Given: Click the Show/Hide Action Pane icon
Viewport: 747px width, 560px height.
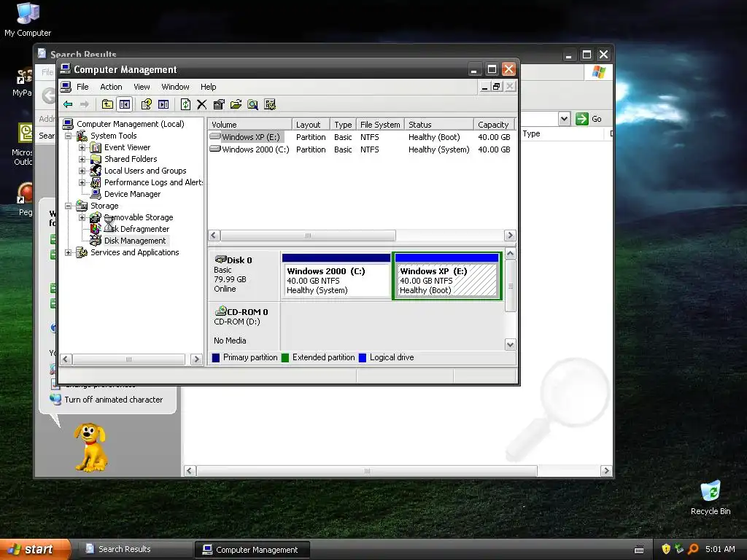Looking at the screenshot, I should [x=163, y=104].
